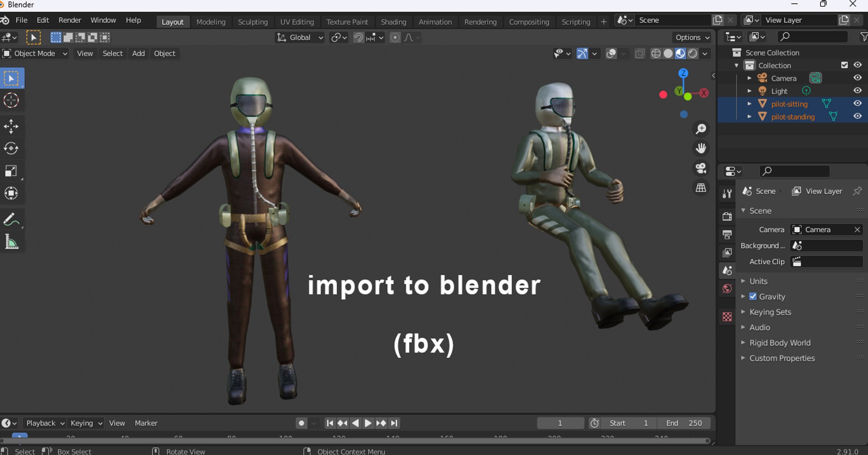The height and width of the screenshot is (455, 868).
Task: Activate the Scale tool
Action: point(12,171)
